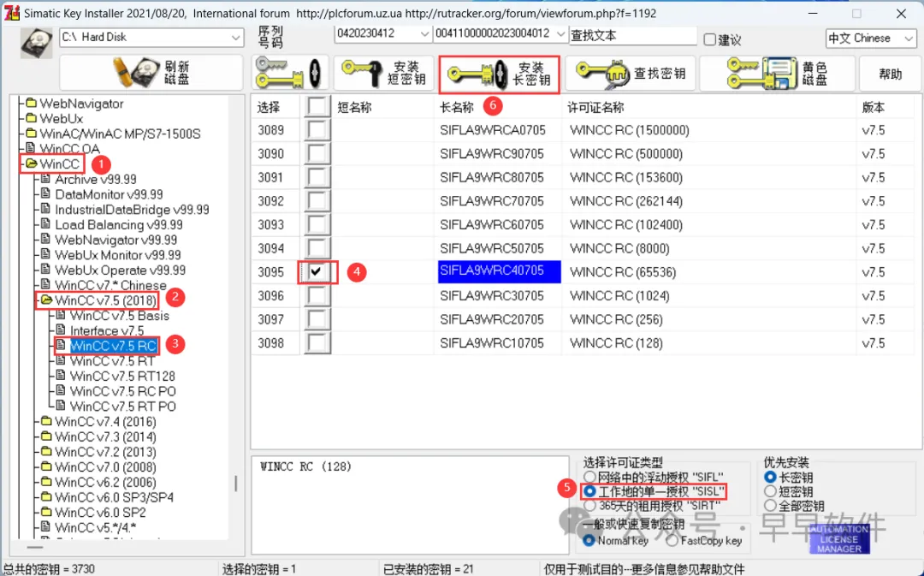Open the 中文 Chinese language dropdown
The height and width of the screenshot is (576, 924).
(908, 39)
